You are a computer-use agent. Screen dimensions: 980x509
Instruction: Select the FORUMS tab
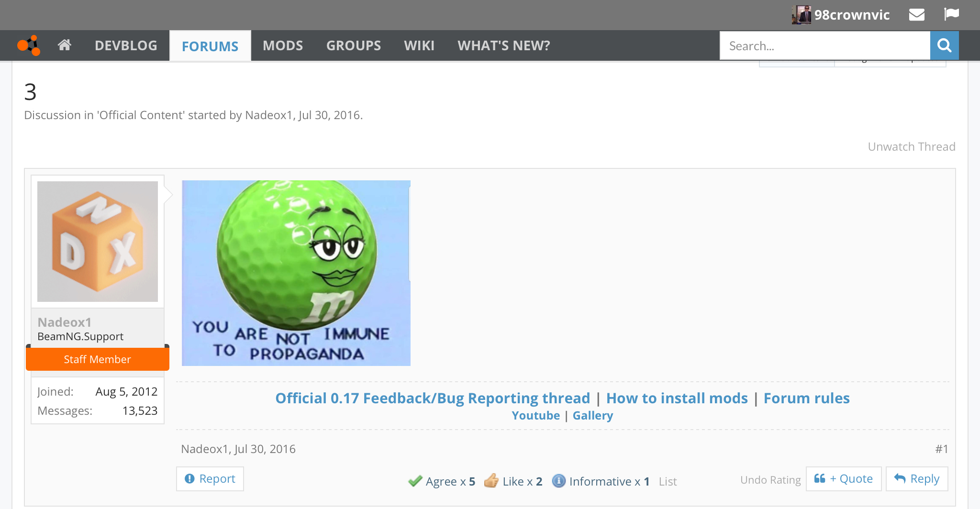[210, 46]
